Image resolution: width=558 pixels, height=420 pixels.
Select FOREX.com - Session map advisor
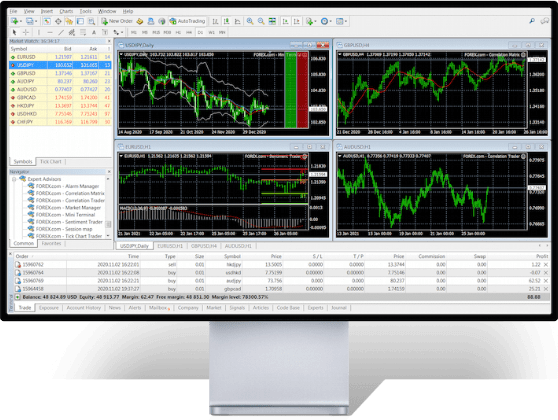(x=64, y=229)
